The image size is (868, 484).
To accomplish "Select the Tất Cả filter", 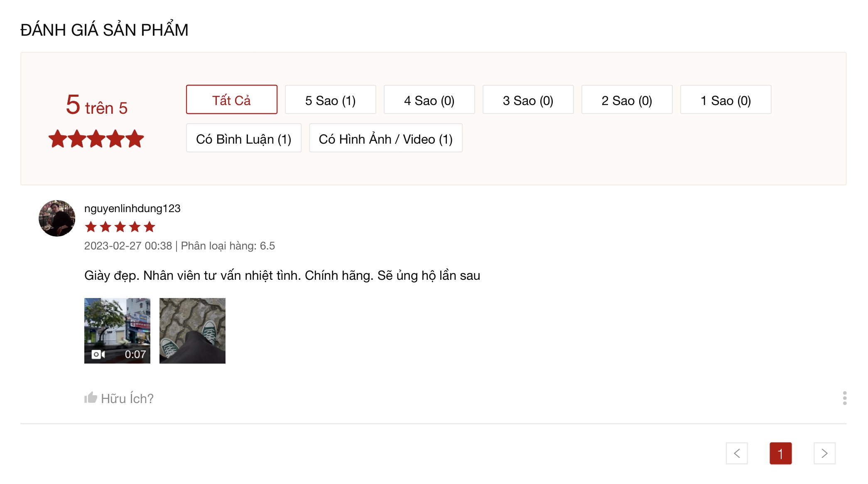I will pyautogui.click(x=232, y=100).
